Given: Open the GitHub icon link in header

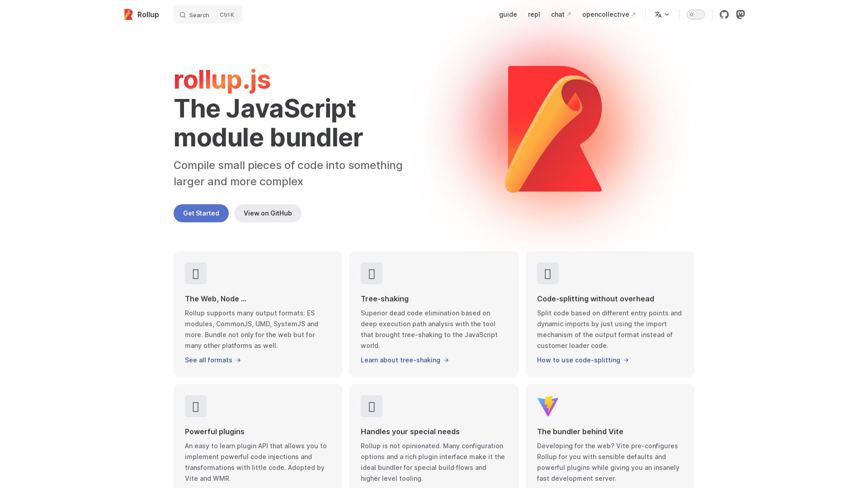Looking at the screenshot, I should pyautogui.click(x=724, y=14).
